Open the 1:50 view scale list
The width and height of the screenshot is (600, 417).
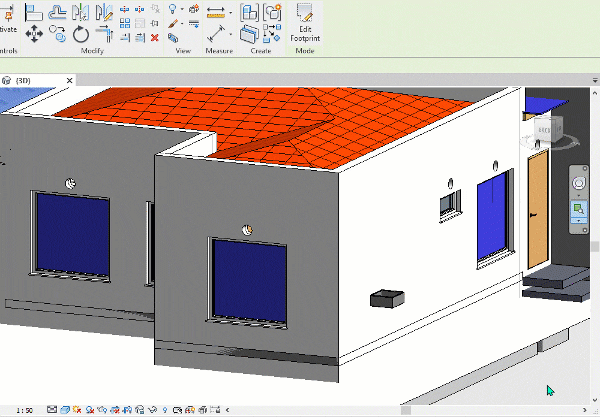24,410
